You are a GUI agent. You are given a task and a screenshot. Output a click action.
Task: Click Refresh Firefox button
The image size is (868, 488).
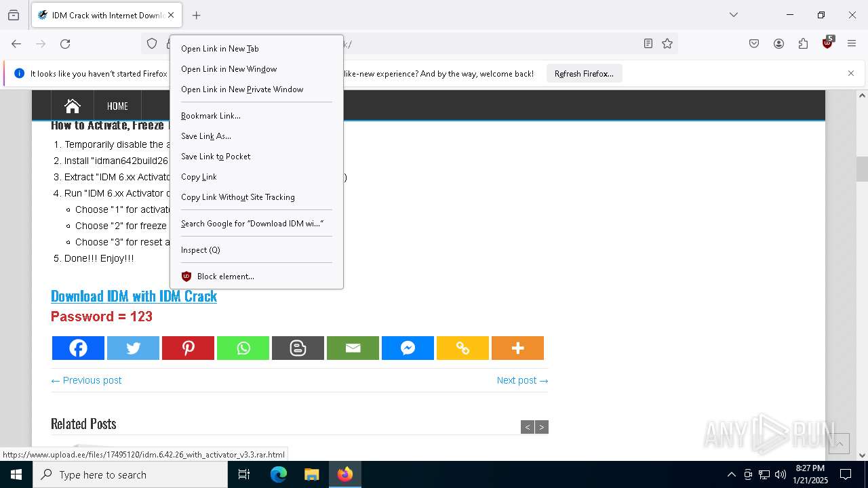click(584, 74)
